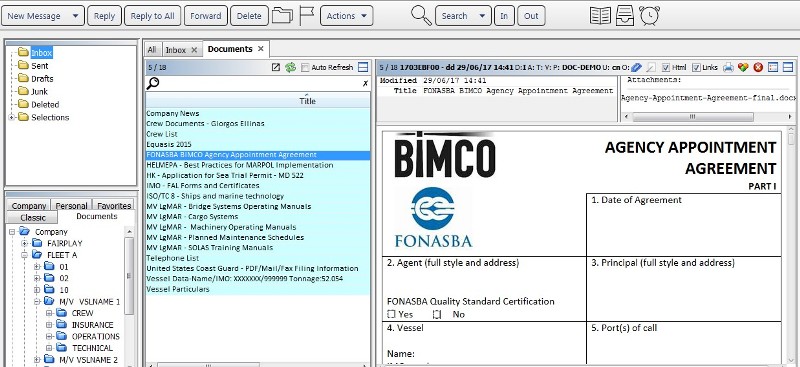Open the alarm clock reminders icon
This screenshot has height=367, width=800.
[649, 15]
